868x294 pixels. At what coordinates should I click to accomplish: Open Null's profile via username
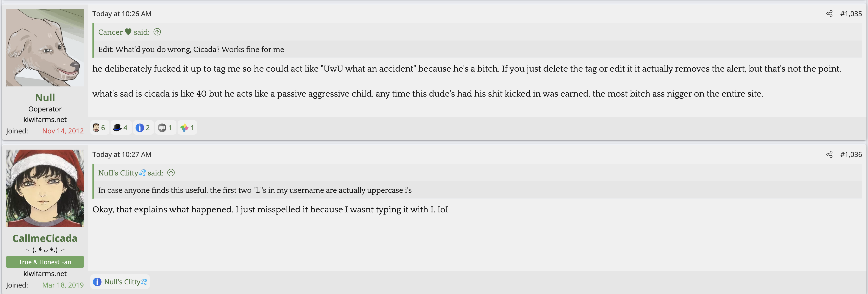pyautogui.click(x=45, y=97)
